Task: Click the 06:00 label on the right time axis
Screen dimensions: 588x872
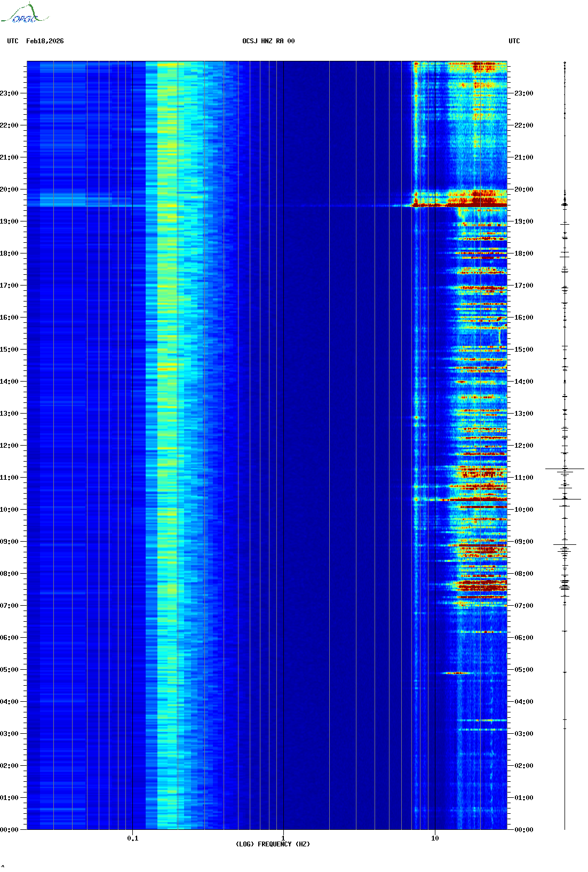Action: click(x=523, y=638)
